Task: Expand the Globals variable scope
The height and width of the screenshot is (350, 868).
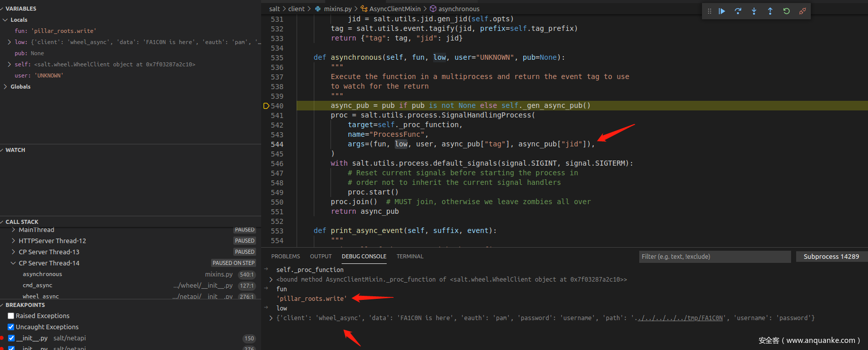Action: [6, 87]
